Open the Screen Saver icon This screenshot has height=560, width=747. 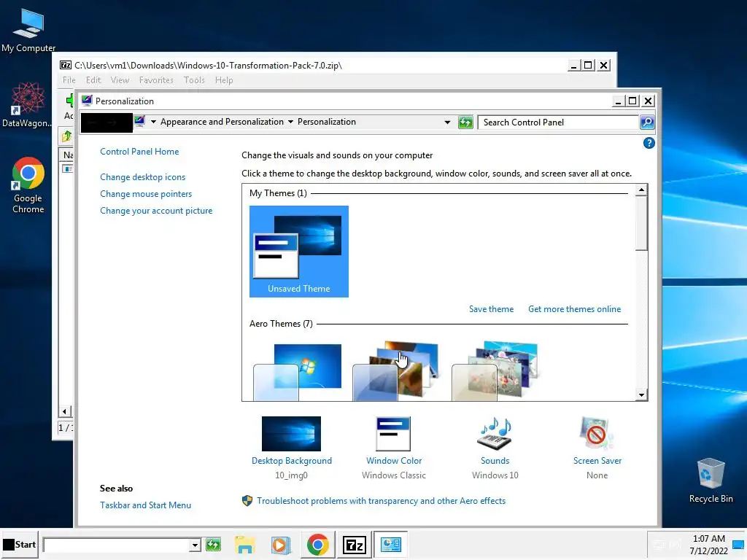click(x=597, y=434)
